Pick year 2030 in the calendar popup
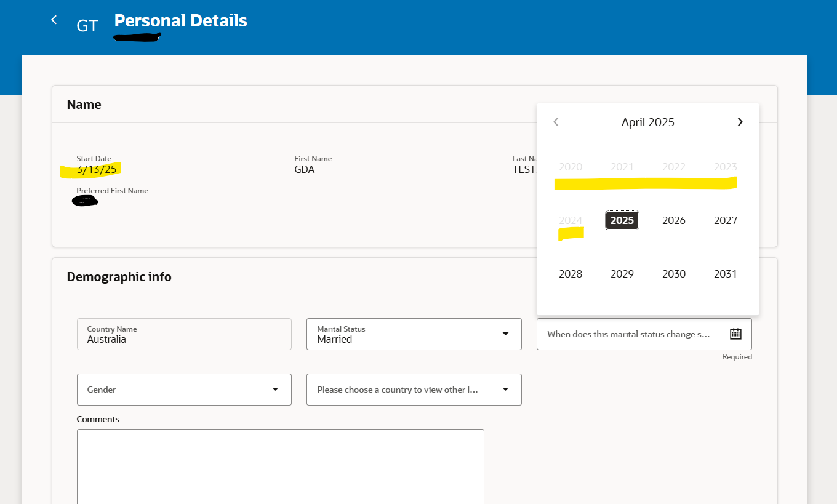 [674, 273]
